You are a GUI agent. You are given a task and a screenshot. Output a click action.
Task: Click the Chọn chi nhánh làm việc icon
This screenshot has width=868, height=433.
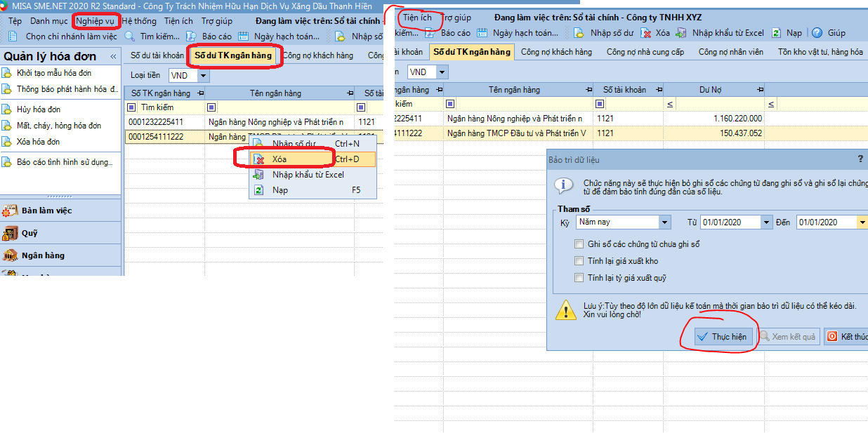12,36
